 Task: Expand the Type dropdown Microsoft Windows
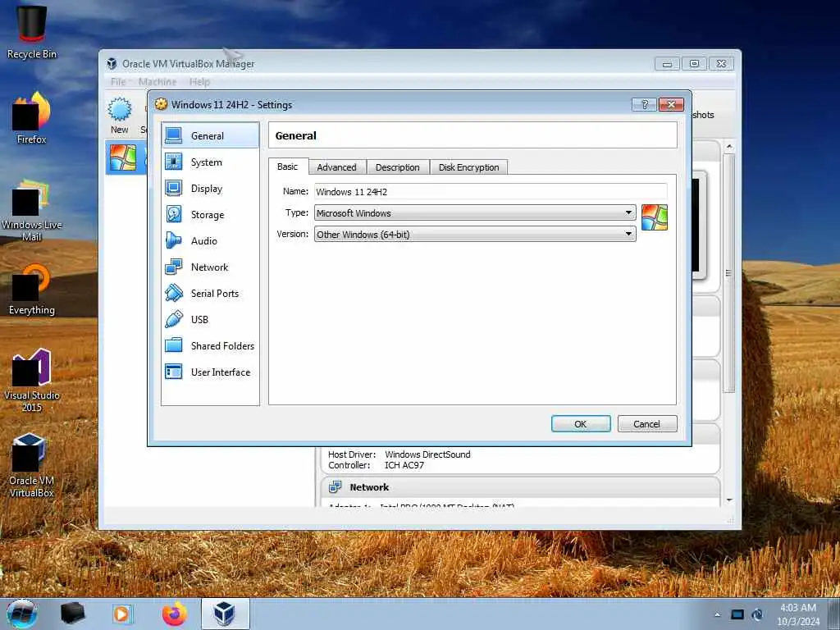pyautogui.click(x=475, y=212)
